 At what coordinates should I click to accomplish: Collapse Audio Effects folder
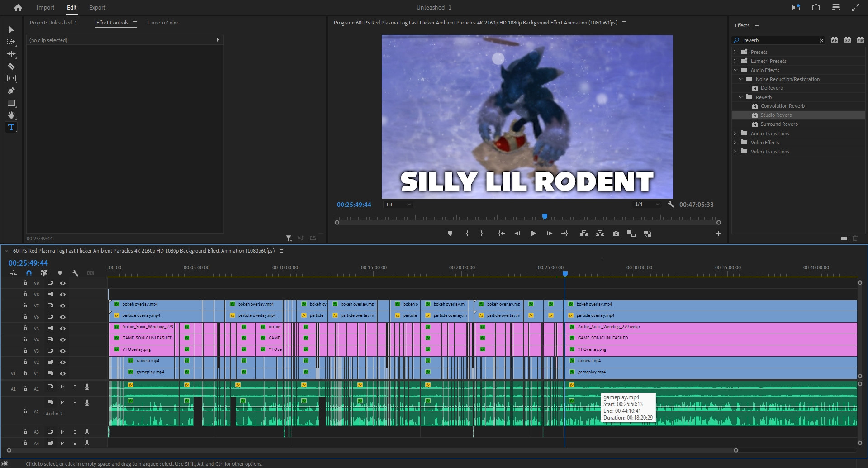735,70
